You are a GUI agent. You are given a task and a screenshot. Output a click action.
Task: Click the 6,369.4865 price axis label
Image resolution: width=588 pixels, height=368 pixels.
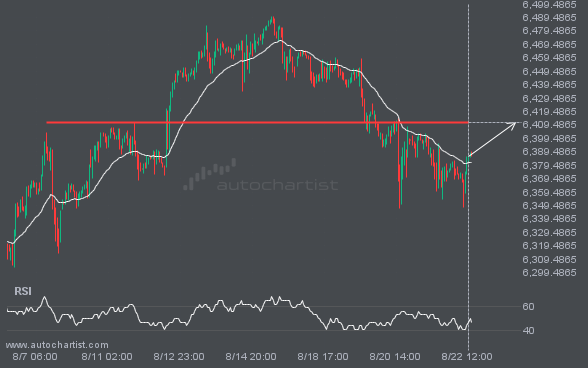point(549,179)
